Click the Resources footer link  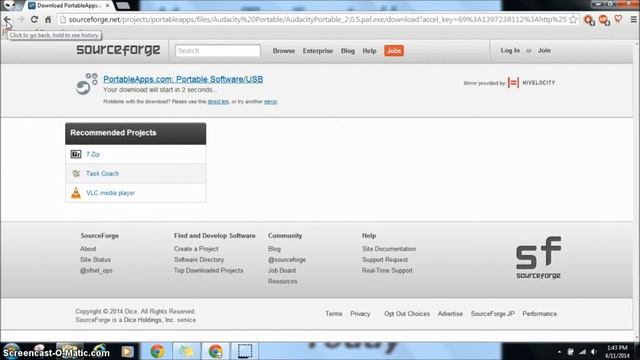[282, 281]
